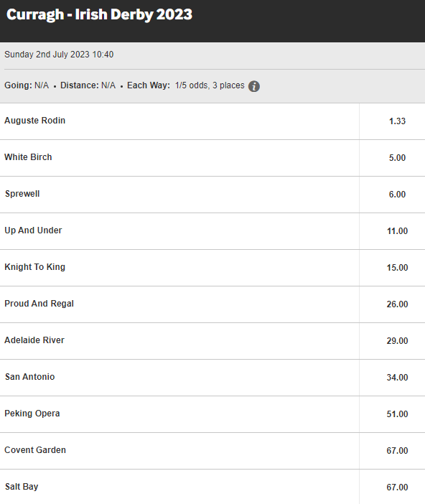425x504 pixels.
Task: Click the White Birch runner name
Action: pos(28,157)
